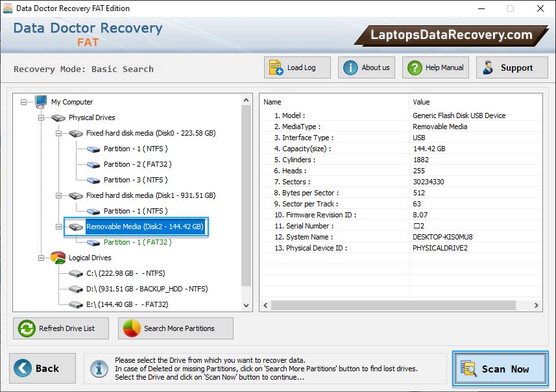Image resolution: width=556 pixels, height=392 pixels.
Task: Collapse the Physical Drives node
Action: (x=41, y=117)
